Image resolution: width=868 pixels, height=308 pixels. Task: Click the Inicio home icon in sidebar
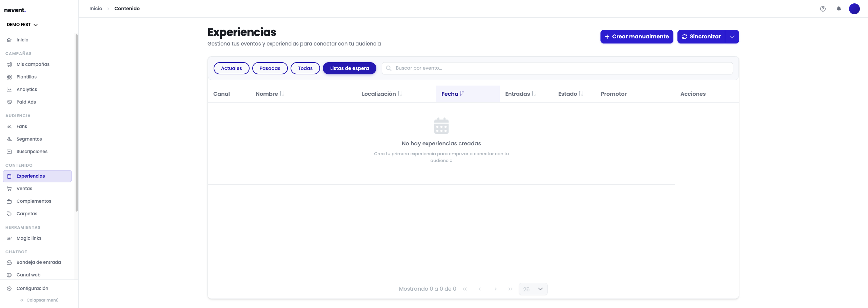[9, 40]
